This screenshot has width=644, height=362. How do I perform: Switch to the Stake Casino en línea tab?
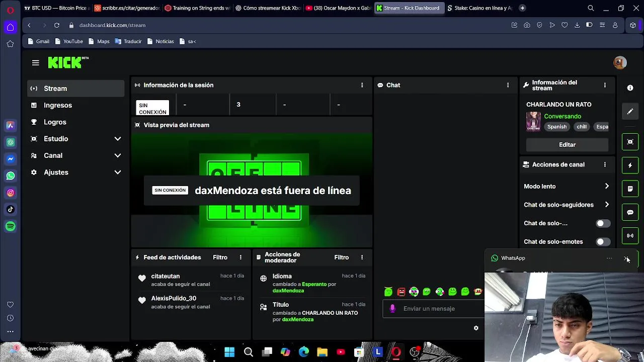point(480,8)
